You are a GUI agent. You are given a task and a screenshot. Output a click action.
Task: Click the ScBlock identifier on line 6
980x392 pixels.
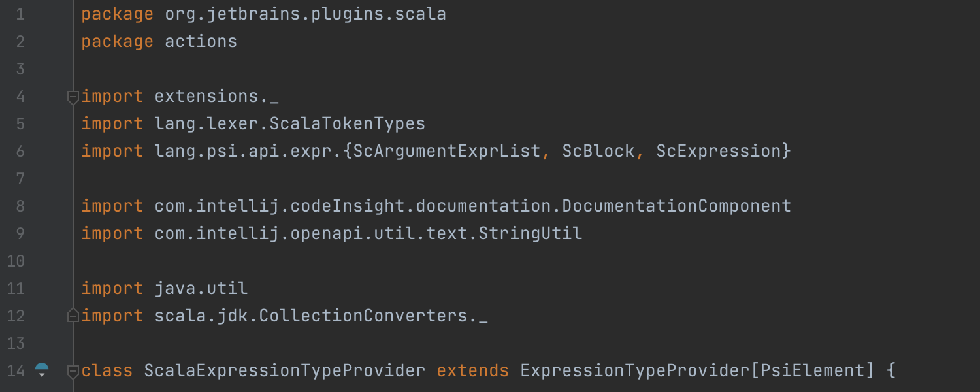(x=598, y=152)
